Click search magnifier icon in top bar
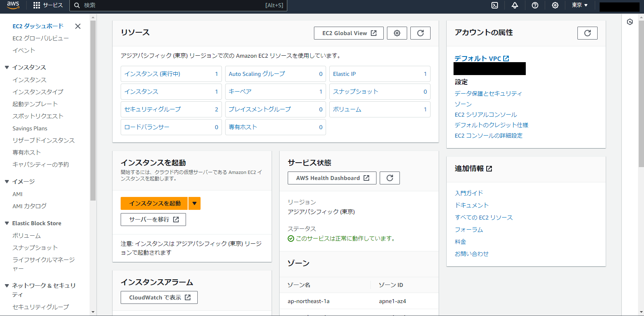Screen dimensions: 644x316 click(77, 5)
